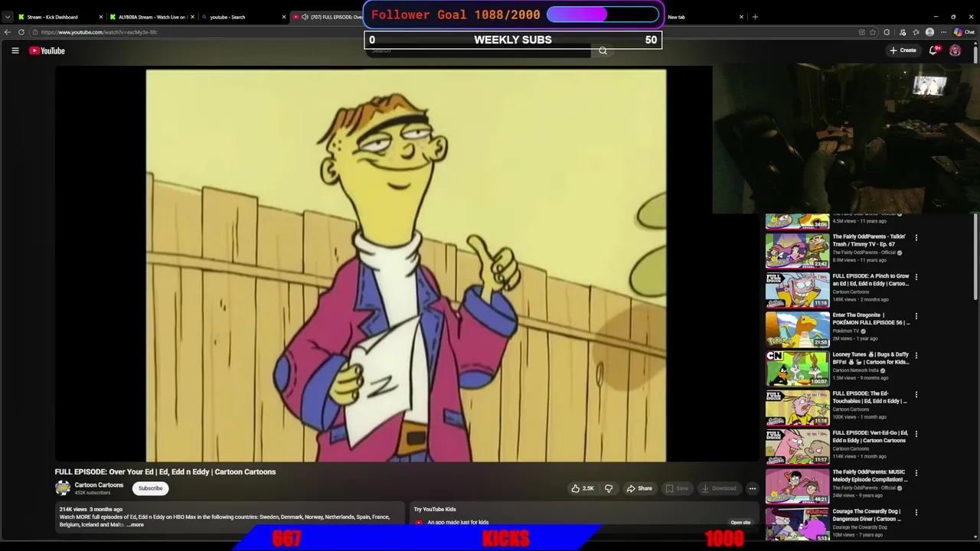Open Fairly OddParents MUSIC Melody Compilation title

[x=870, y=476]
